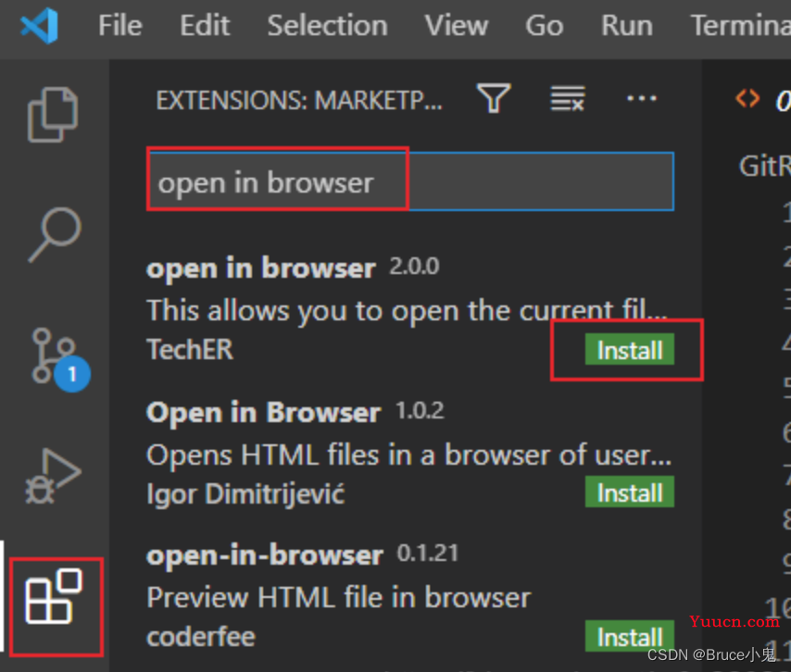
Task: Install open-in-browser by coderfee
Action: click(630, 636)
